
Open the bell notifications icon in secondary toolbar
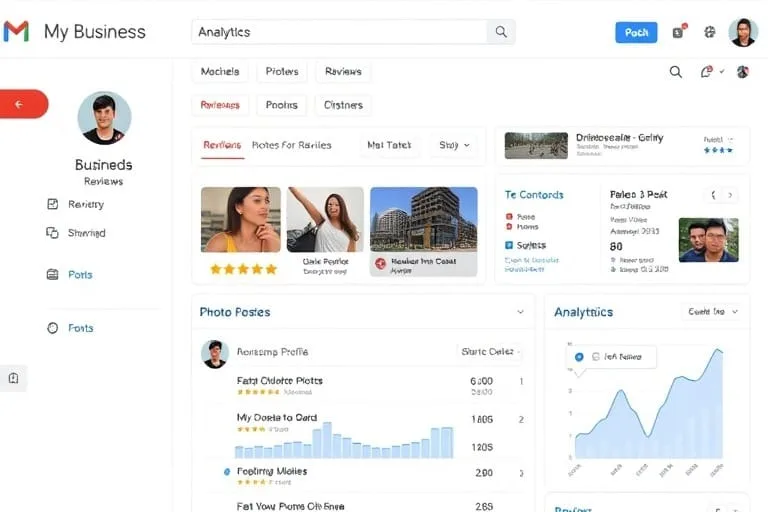pos(706,72)
